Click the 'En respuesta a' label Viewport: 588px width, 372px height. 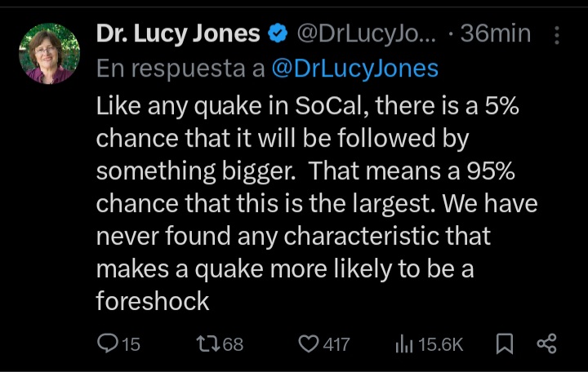point(180,68)
